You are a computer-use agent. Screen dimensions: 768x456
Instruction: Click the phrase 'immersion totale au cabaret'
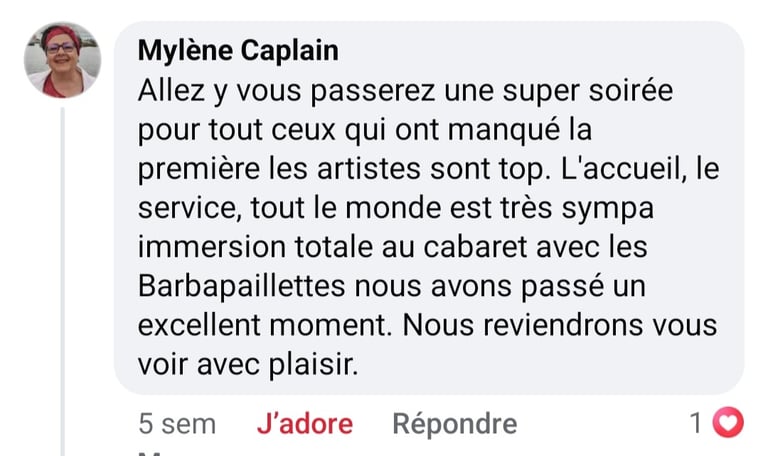(333, 247)
